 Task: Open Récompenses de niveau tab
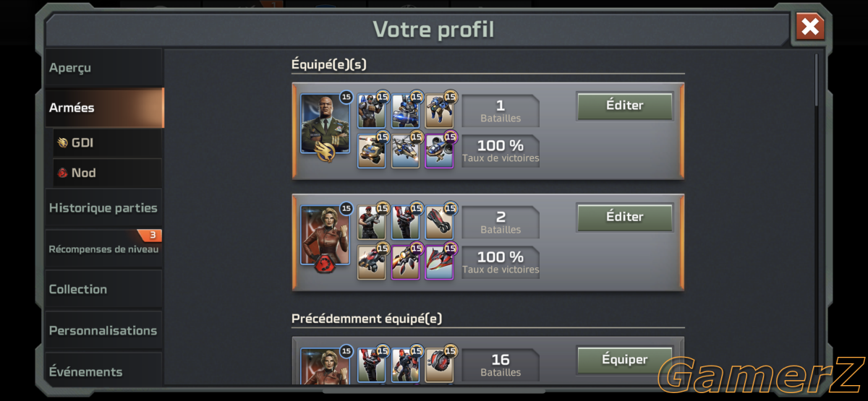104,249
